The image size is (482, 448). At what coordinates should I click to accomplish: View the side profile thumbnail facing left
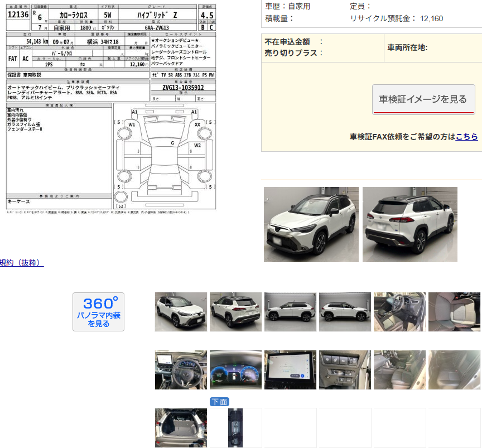click(290, 312)
